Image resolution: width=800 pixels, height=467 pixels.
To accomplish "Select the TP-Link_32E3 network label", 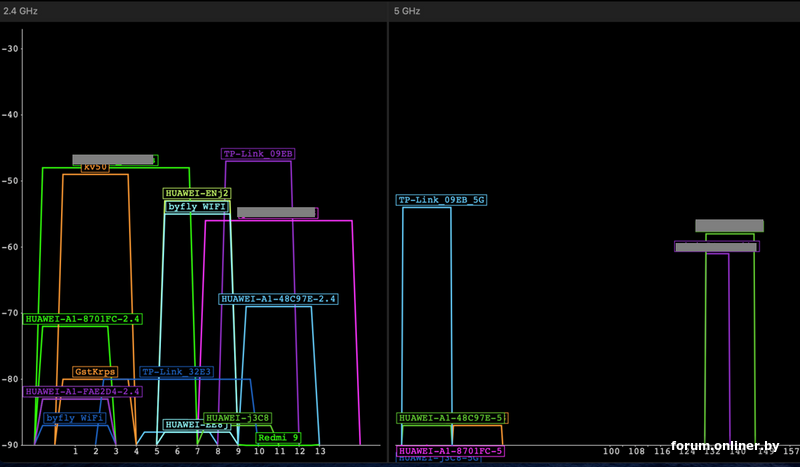I will [x=176, y=372].
